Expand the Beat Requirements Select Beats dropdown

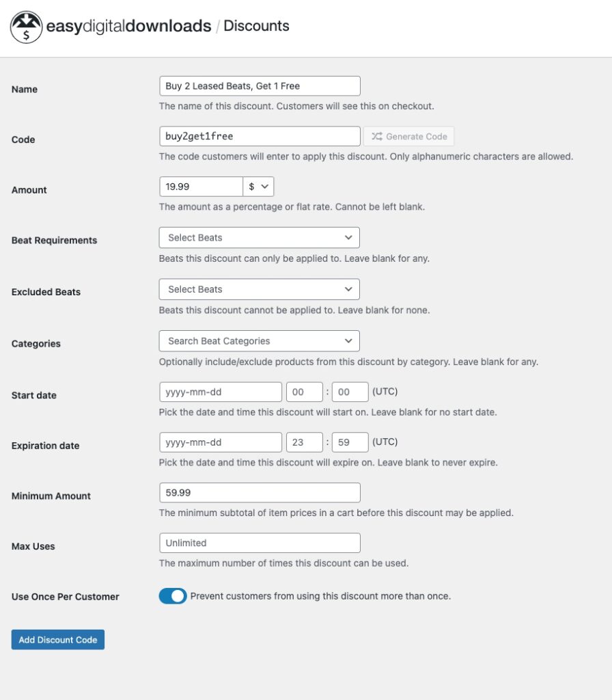tap(259, 237)
